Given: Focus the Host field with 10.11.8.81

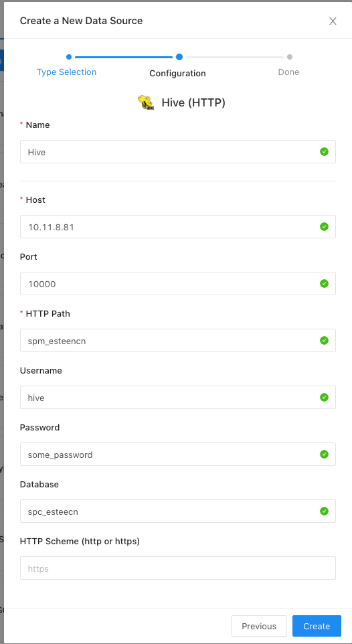Looking at the screenshot, I should click(178, 227).
